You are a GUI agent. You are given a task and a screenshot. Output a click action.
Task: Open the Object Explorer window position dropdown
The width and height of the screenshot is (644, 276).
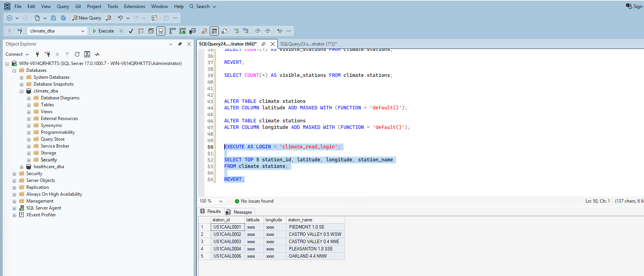171,44
